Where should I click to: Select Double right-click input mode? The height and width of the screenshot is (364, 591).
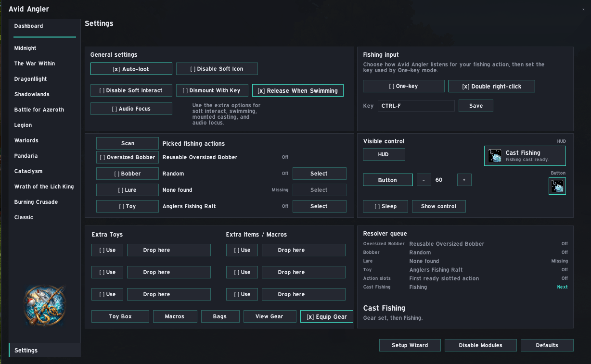click(x=492, y=86)
